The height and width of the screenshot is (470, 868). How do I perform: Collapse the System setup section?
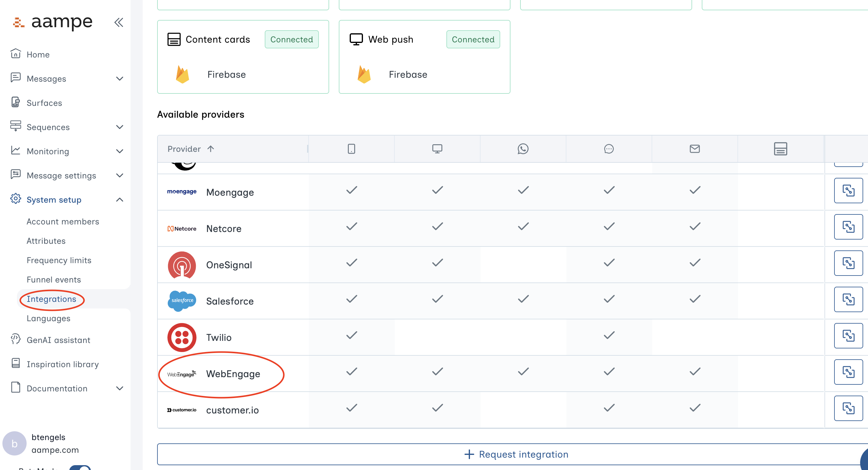(119, 200)
